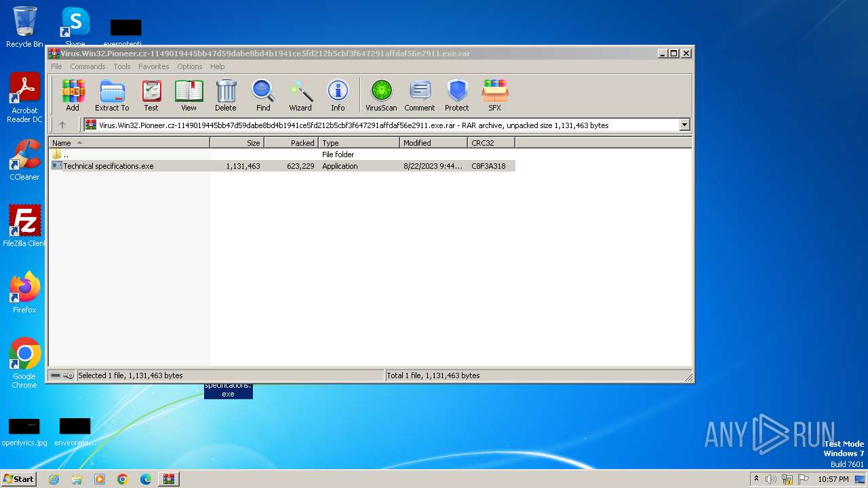868x488 pixels.
Task: Click the Protect shield icon
Action: tap(457, 95)
